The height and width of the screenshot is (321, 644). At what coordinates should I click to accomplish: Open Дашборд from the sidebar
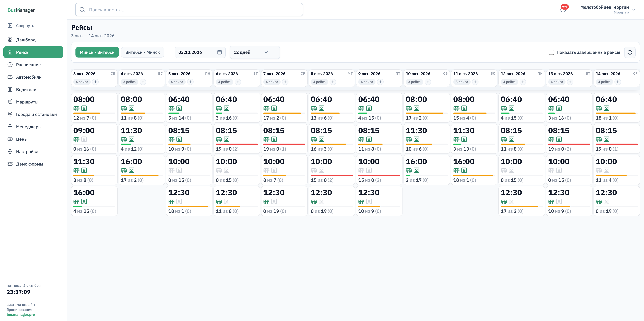point(33,40)
